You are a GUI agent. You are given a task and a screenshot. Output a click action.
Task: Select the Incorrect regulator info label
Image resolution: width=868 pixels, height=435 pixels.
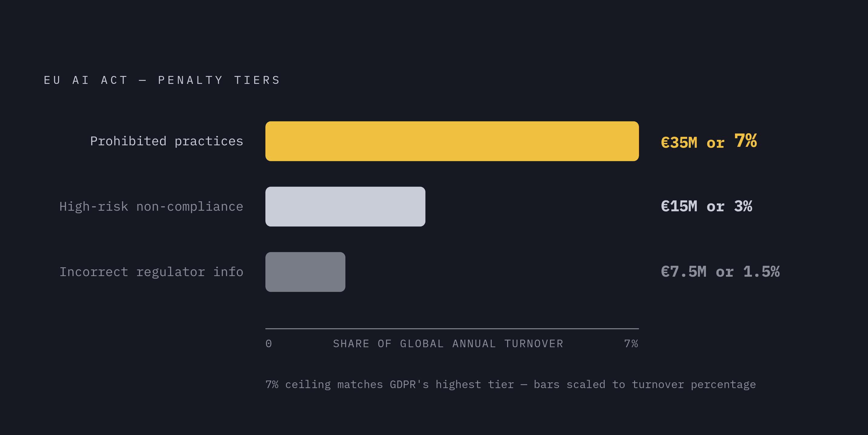pyautogui.click(x=151, y=272)
